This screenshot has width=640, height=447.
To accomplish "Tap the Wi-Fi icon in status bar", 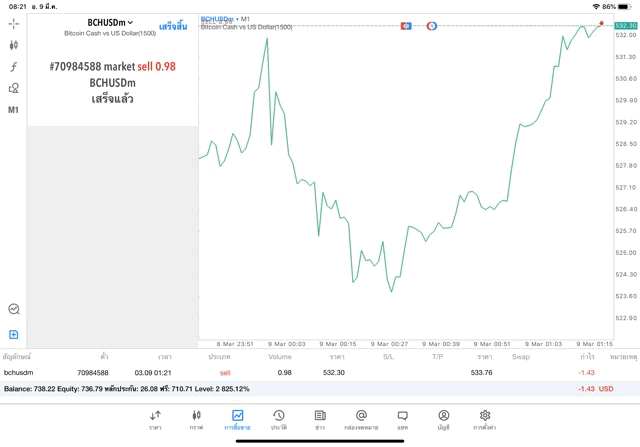I will coord(596,7).
